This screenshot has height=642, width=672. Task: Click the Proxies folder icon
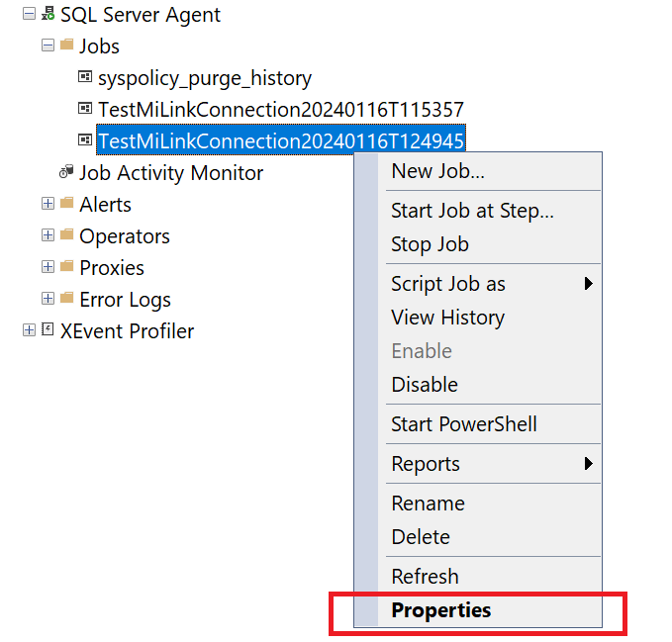(x=67, y=266)
